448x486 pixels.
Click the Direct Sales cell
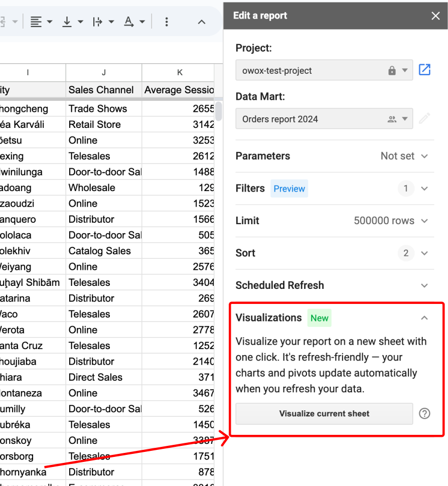(x=104, y=378)
